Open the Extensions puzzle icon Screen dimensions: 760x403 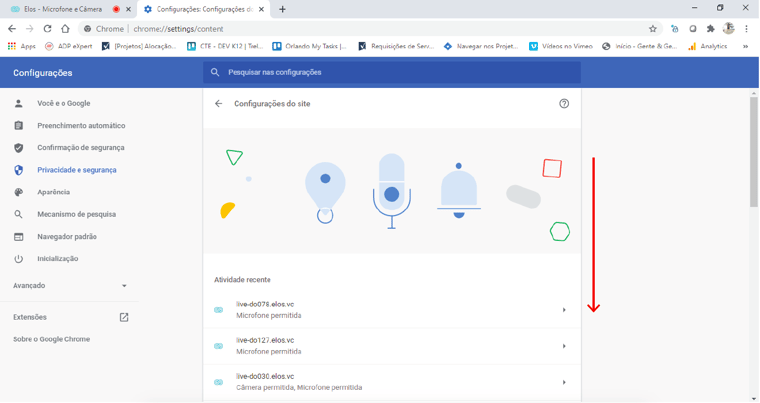pyautogui.click(x=711, y=29)
